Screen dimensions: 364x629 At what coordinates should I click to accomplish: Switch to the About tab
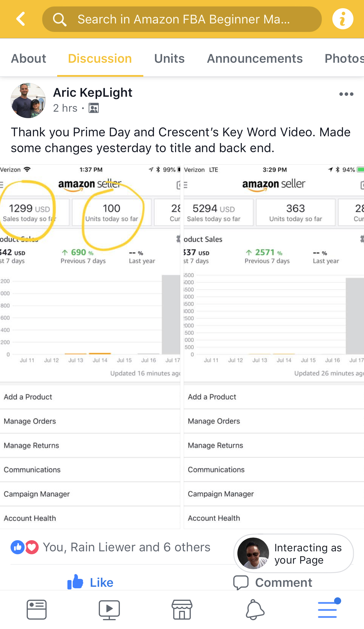click(x=28, y=59)
